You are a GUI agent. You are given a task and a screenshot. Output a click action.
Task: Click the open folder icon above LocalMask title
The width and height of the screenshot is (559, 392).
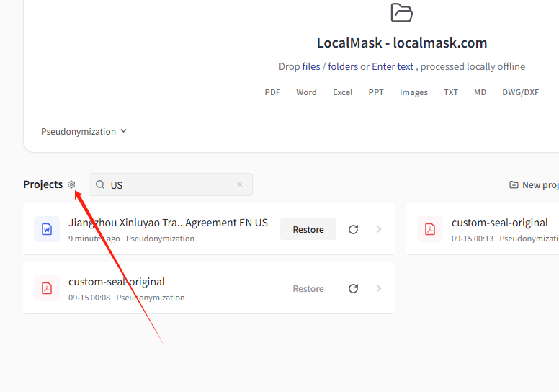402,12
